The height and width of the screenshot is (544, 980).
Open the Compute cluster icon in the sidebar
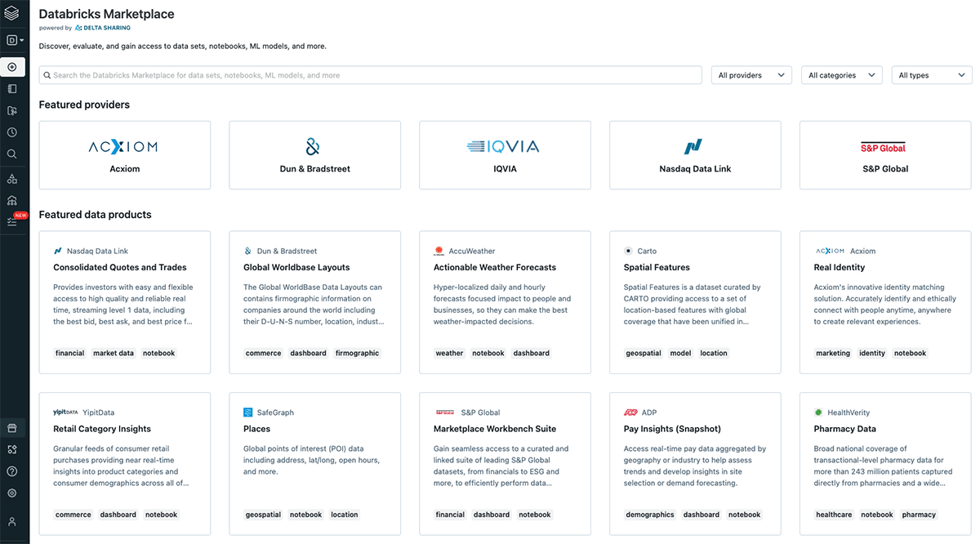click(12, 200)
